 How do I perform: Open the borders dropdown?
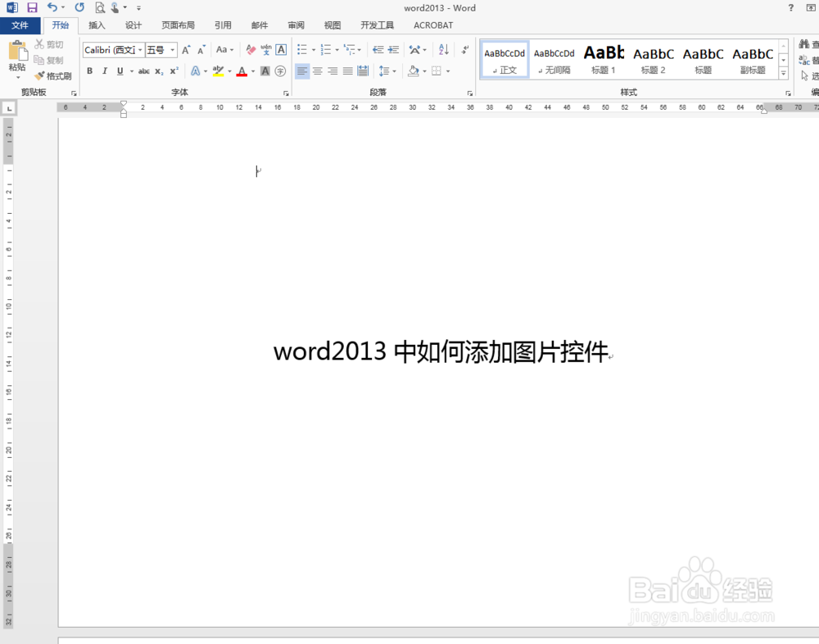[x=448, y=71]
